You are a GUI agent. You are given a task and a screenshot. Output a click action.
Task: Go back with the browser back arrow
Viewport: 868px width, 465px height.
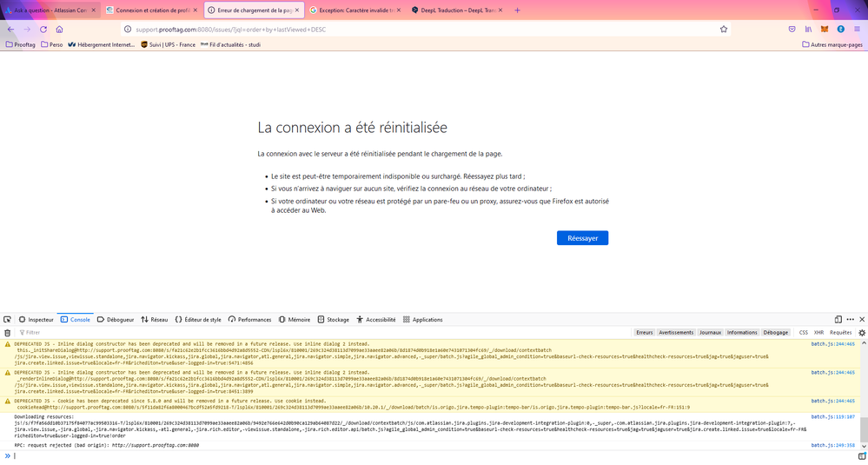pyautogui.click(x=10, y=30)
